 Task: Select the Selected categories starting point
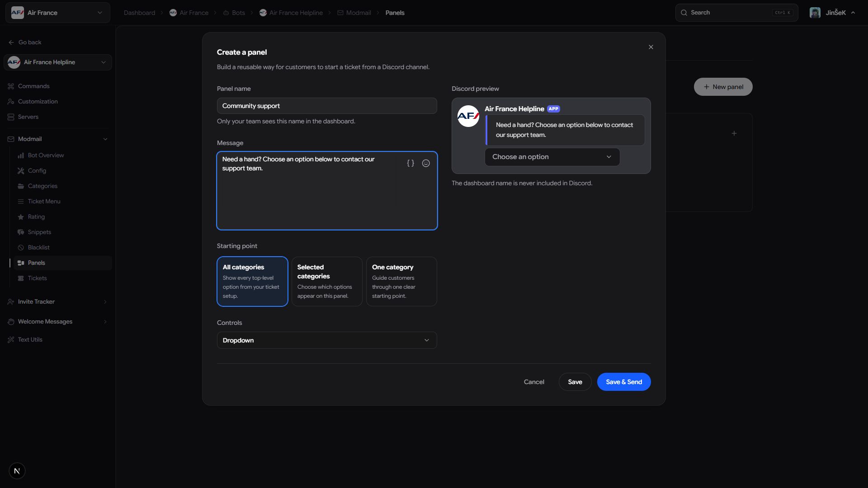pyautogui.click(x=327, y=282)
